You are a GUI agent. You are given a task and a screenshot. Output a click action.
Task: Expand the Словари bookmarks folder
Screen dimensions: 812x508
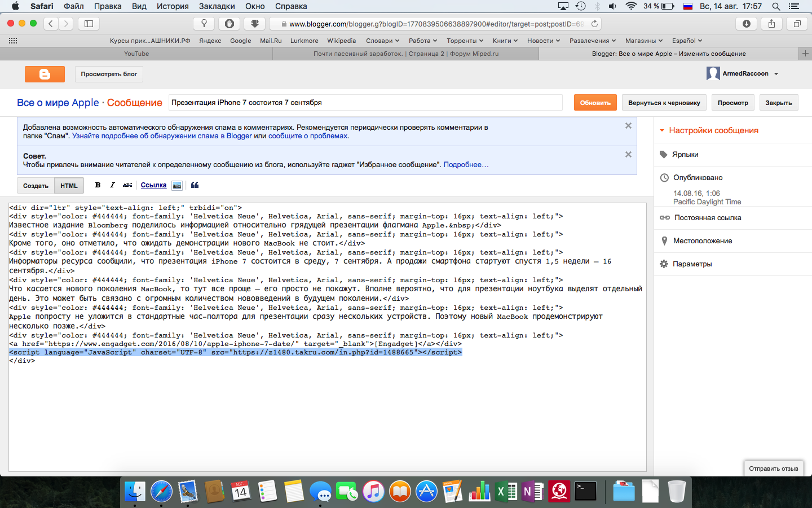(382, 41)
